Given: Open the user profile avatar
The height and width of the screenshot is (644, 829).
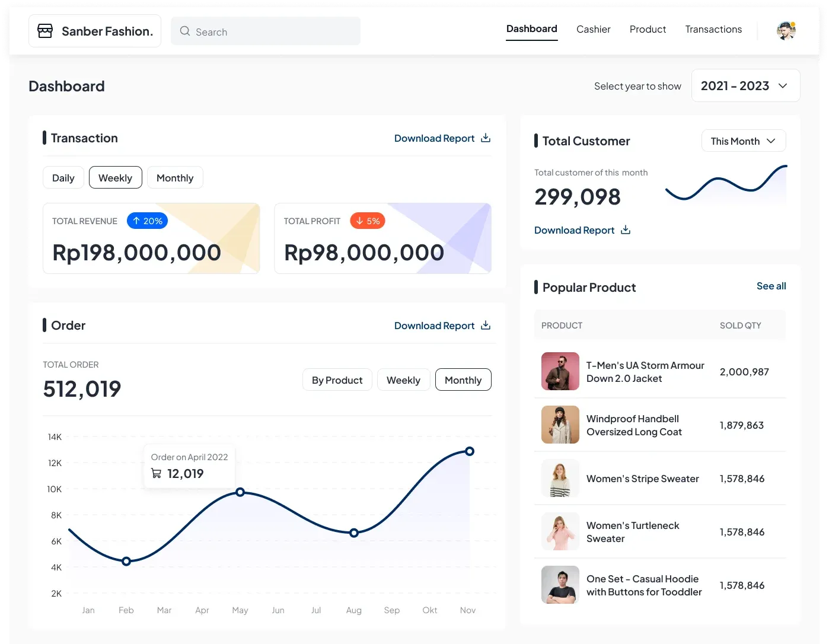Looking at the screenshot, I should pos(786,31).
